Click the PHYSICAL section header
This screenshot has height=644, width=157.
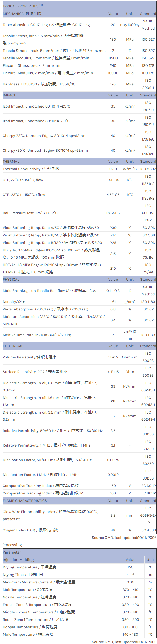11,279
